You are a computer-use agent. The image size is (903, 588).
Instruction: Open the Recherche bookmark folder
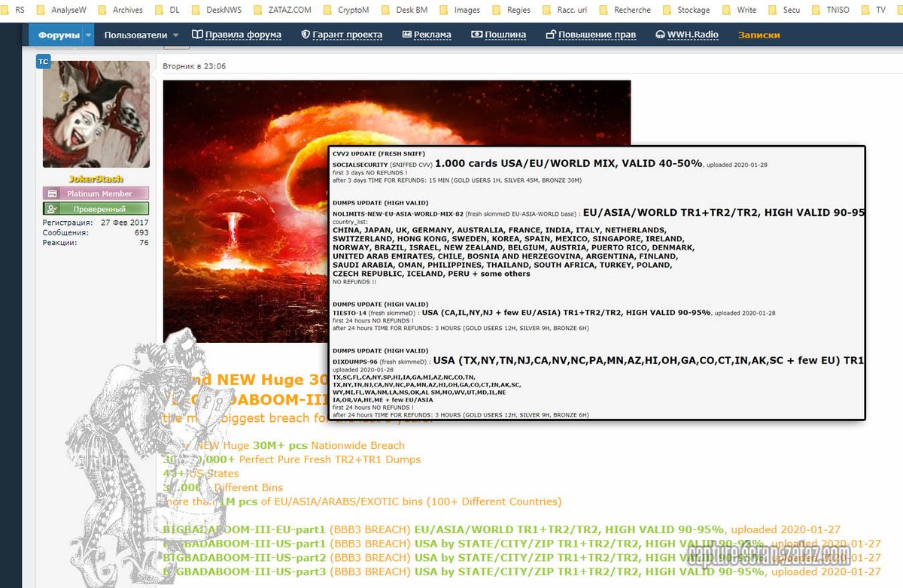coord(625,10)
